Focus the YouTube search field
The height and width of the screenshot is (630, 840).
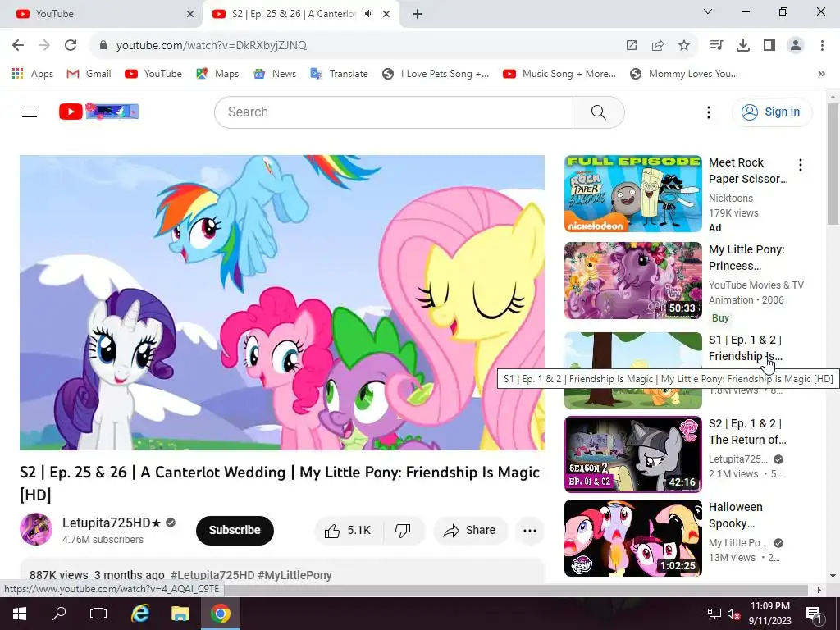pyautogui.click(x=394, y=112)
